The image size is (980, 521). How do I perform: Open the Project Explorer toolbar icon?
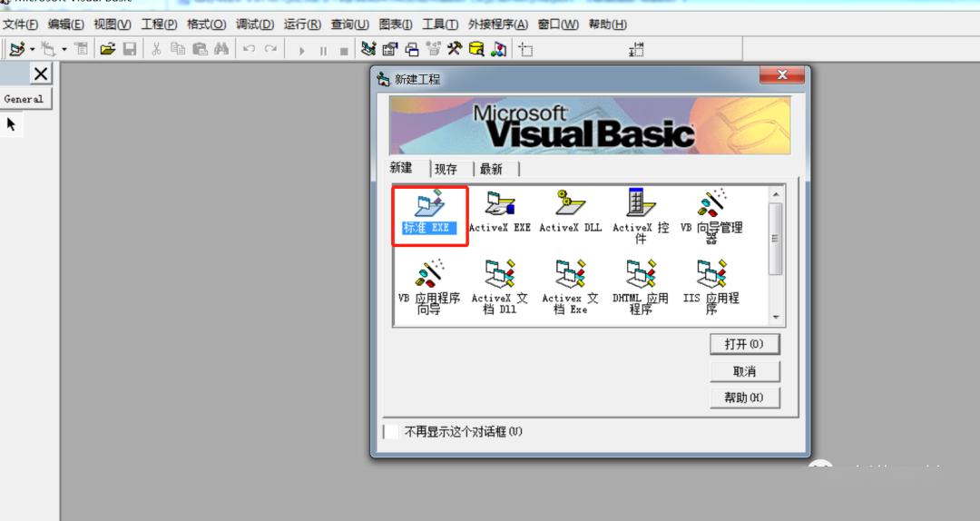pos(368,49)
